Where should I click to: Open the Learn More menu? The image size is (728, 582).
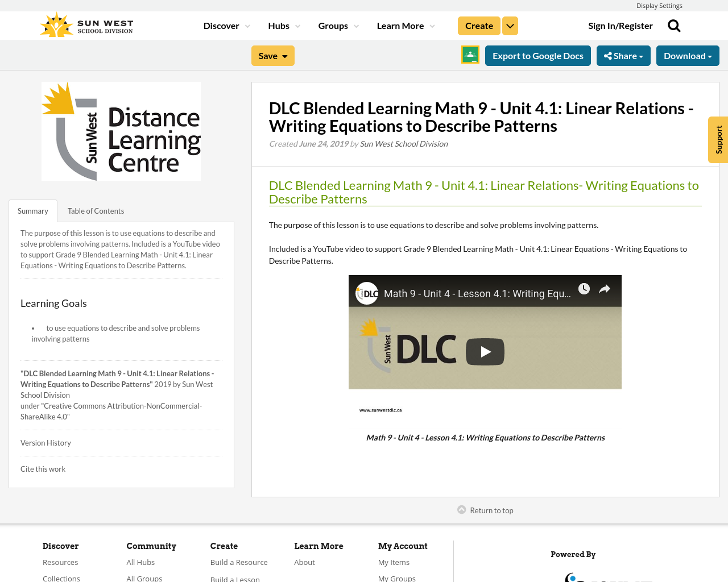(x=404, y=24)
